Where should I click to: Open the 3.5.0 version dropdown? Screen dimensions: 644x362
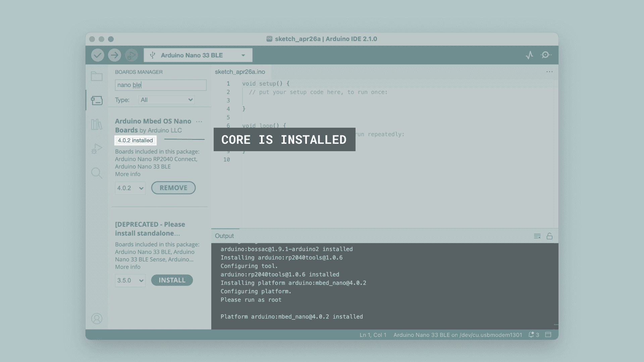[x=130, y=281]
